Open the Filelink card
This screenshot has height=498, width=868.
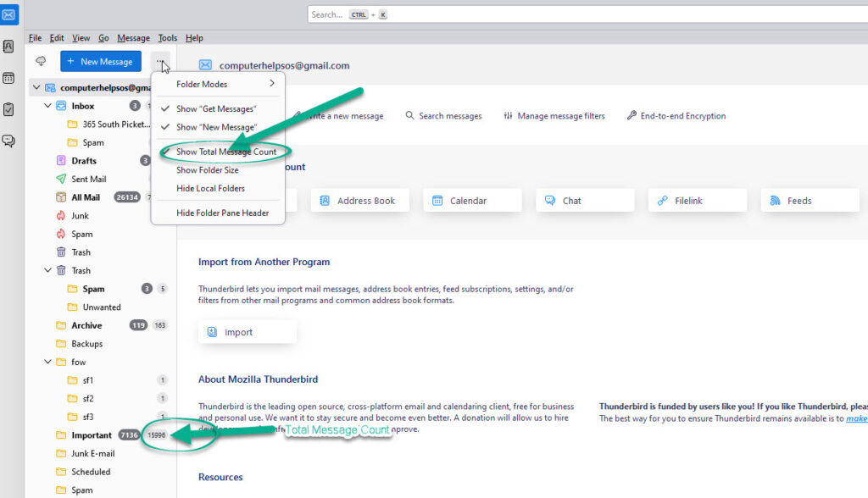pyautogui.click(x=698, y=201)
